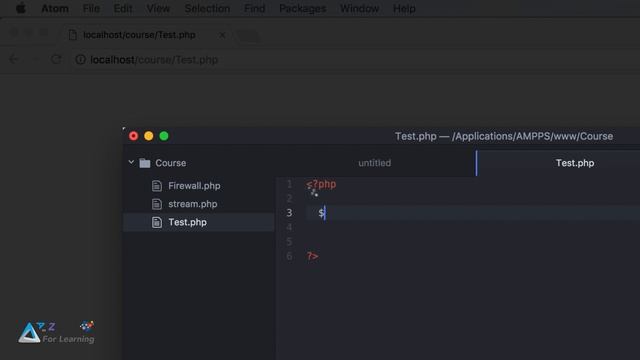This screenshot has width=640, height=360.
Task: Switch to the Test.php editor tab
Action: [x=575, y=163]
